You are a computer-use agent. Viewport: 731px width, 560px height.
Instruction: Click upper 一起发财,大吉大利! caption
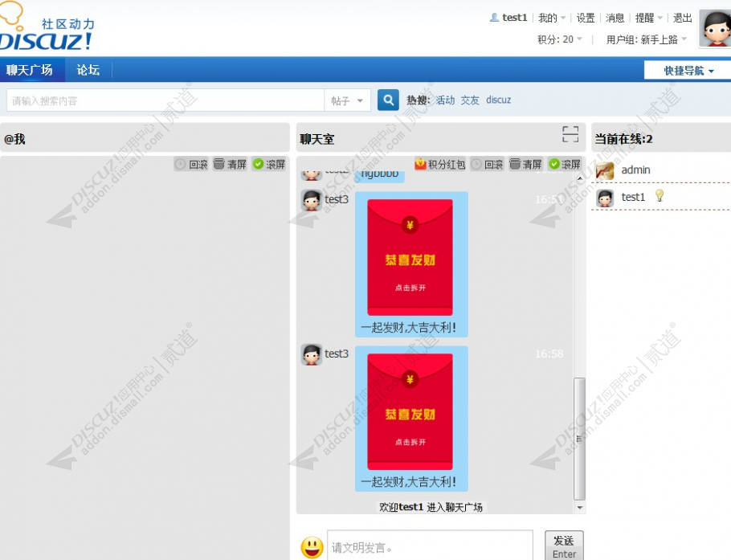click(x=408, y=327)
